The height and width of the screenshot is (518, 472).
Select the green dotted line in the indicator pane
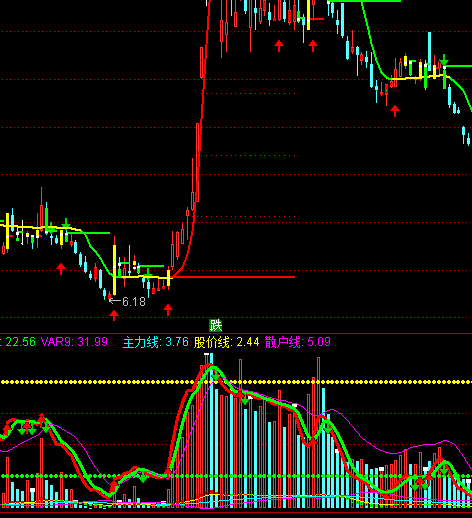(236, 476)
